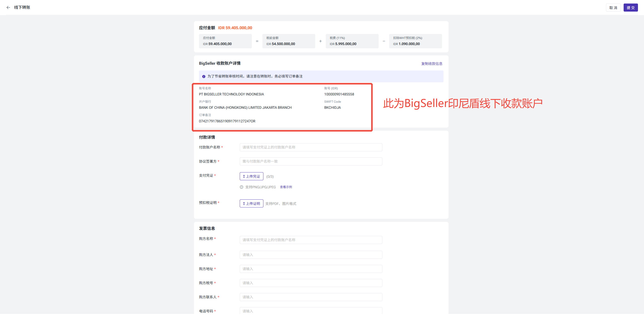Click the 税前金额 label
Viewport: 644px width, 322px height.
coord(272,38)
